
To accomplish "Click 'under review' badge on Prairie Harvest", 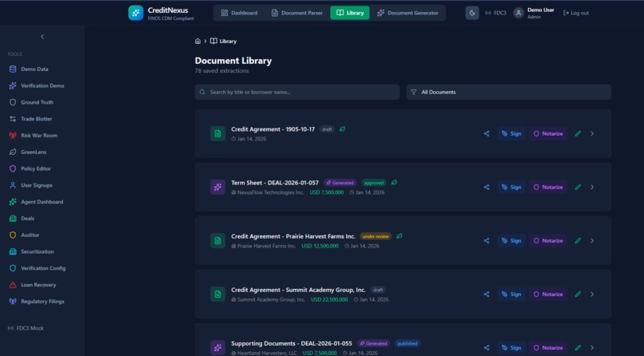I will point(376,236).
